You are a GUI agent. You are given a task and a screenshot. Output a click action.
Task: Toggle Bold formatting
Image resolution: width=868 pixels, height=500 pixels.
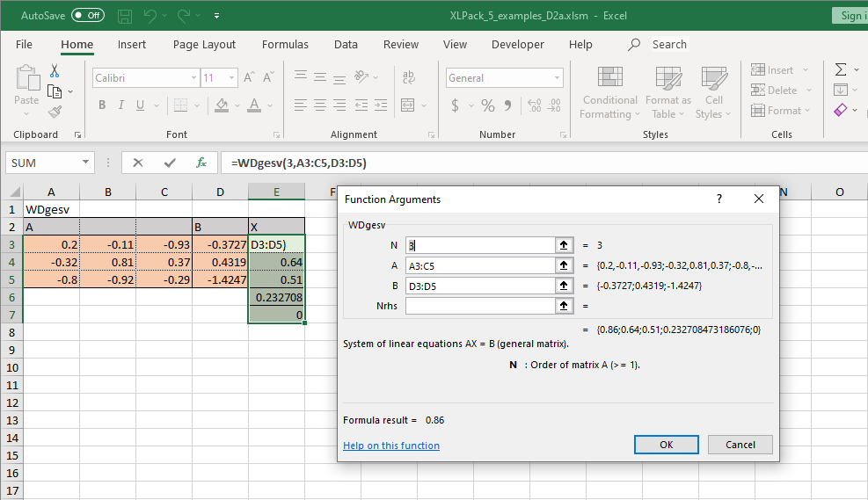[102, 105]
